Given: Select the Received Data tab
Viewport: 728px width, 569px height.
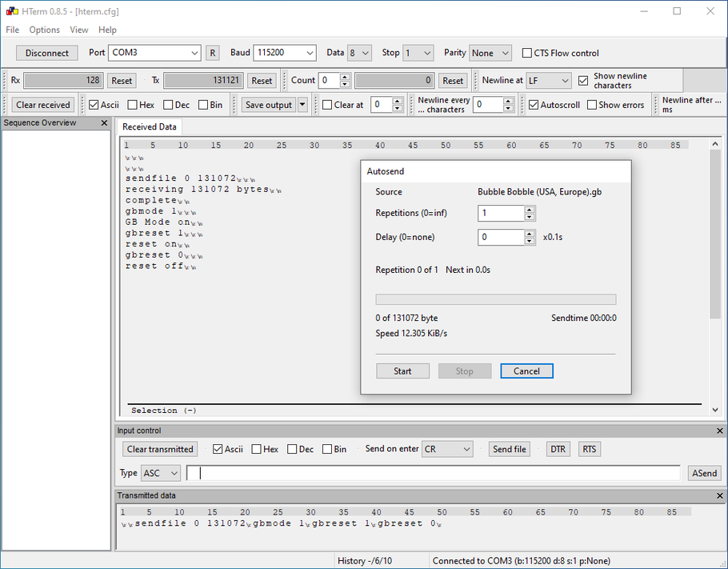Looking at the screenshot, I should [x=149, y=126].
